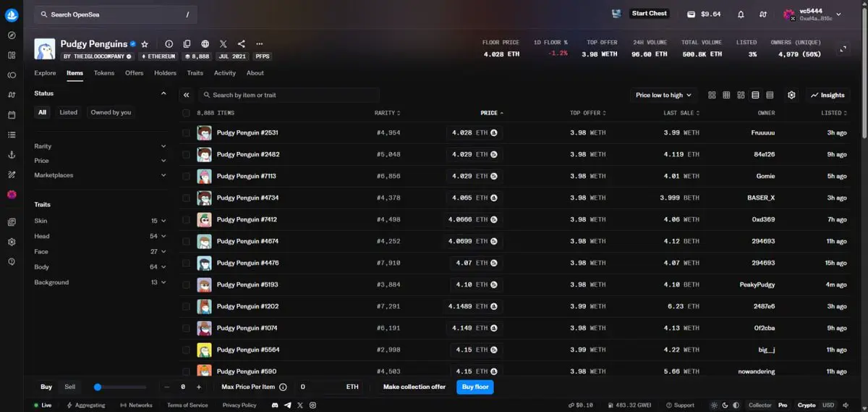
Task: Click the Start Chest button
Action: 649,14
